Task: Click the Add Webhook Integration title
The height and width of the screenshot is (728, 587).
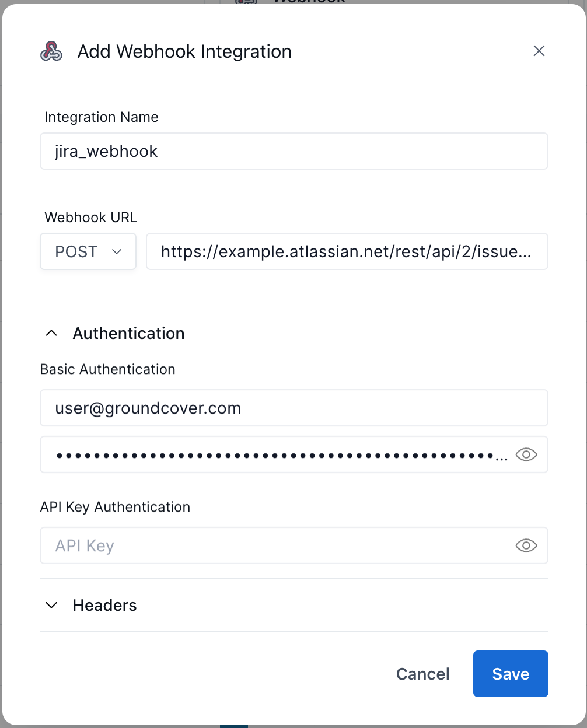Action: (184, 51)
